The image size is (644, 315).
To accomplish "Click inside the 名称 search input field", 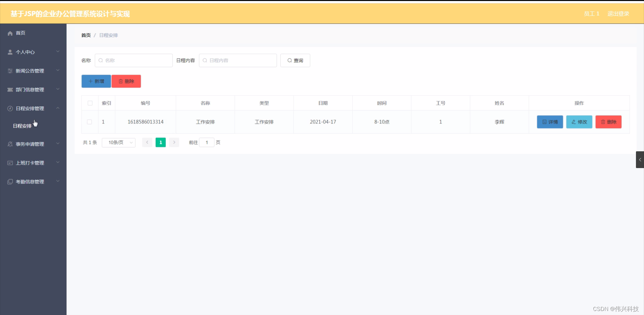I will [x=133, y=60].
